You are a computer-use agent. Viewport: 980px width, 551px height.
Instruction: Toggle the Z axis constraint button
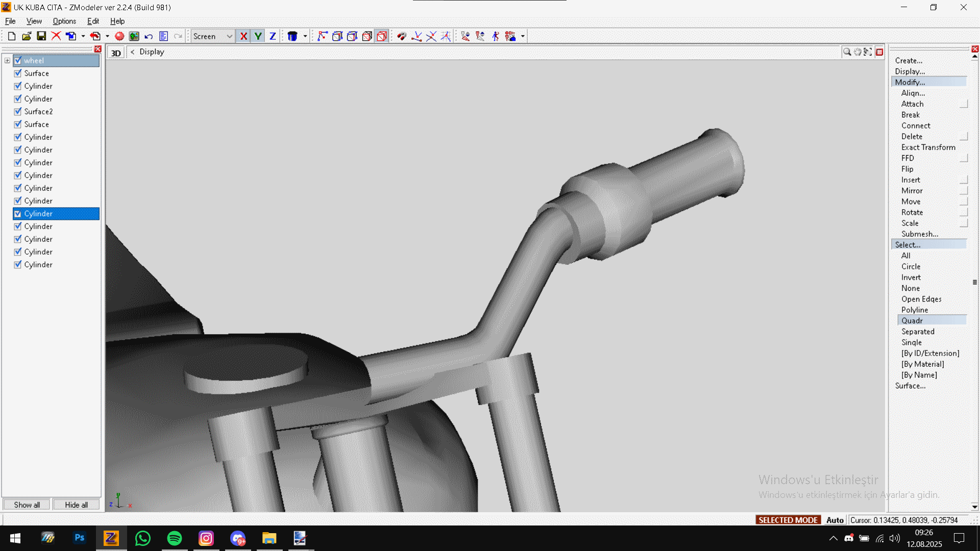(273, 36)
